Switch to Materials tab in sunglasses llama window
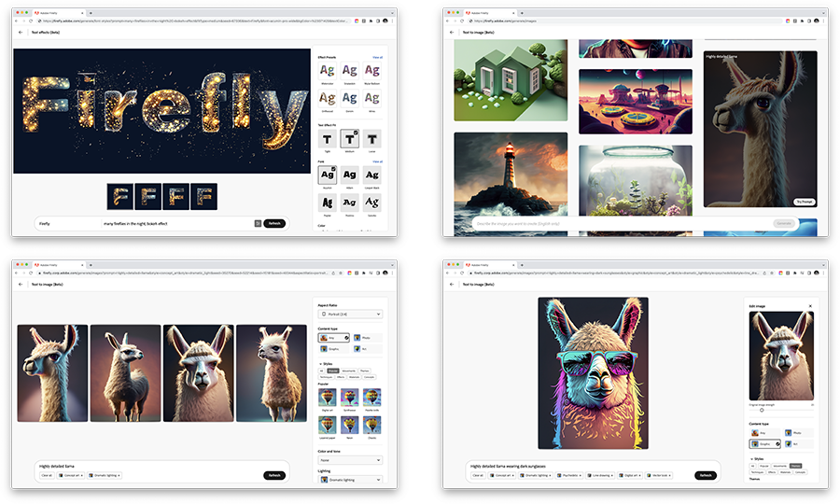Viewport: 840px width, 504px height. [785, 473]
